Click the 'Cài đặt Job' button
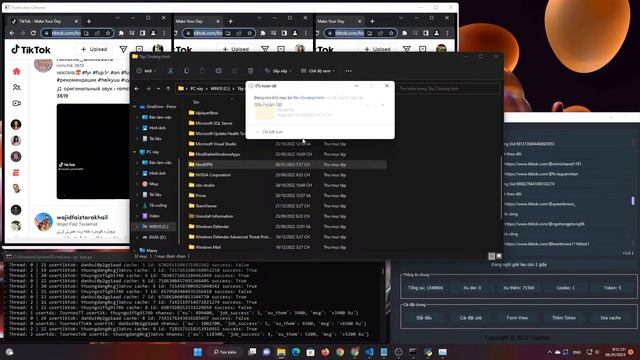The width and height of the screenshot is (640, 360). point(471,317)
